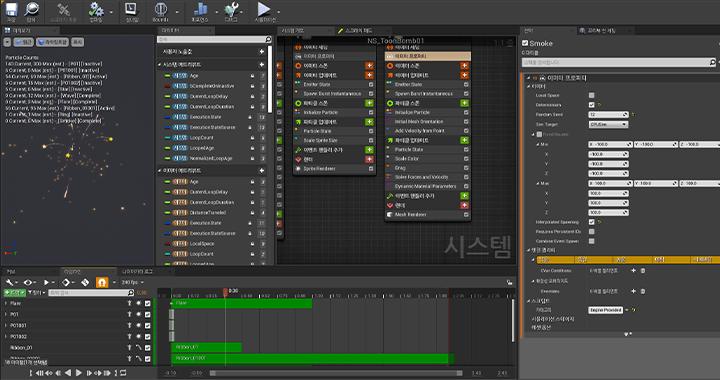The width and height of the screenshot is (720, 380).
Task: Click the selection details search field
Action: 619,62
